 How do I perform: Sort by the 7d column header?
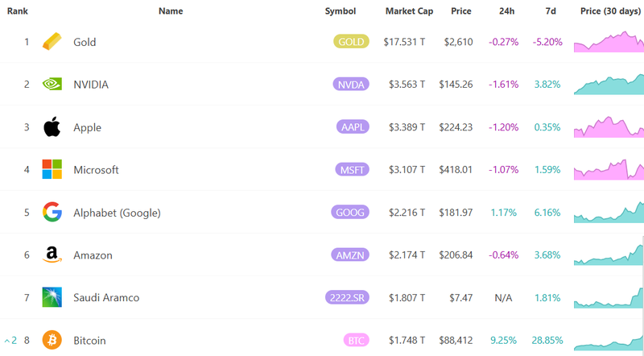click(551, 11)
